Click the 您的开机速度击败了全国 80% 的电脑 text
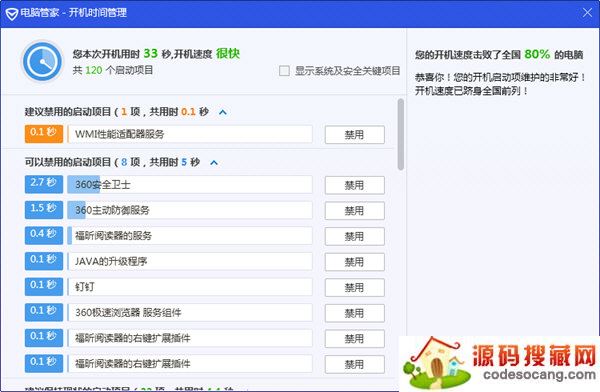 pyautogui.click(x=499, y=55)
